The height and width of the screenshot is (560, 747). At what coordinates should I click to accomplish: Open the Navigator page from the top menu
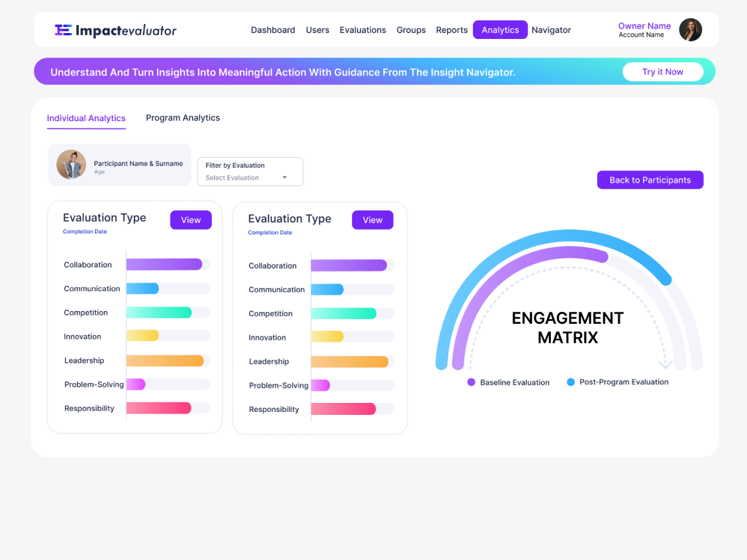pos(551,30)
